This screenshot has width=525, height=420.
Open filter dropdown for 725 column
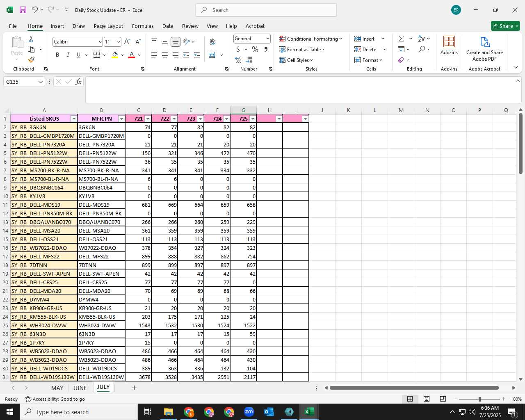tap(253, 119)
